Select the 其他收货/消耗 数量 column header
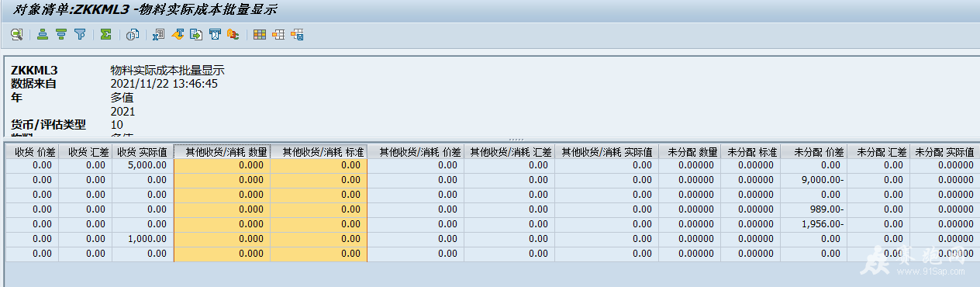Image resolution: width=980 pixels, height=287 pixels. point(223,152)
